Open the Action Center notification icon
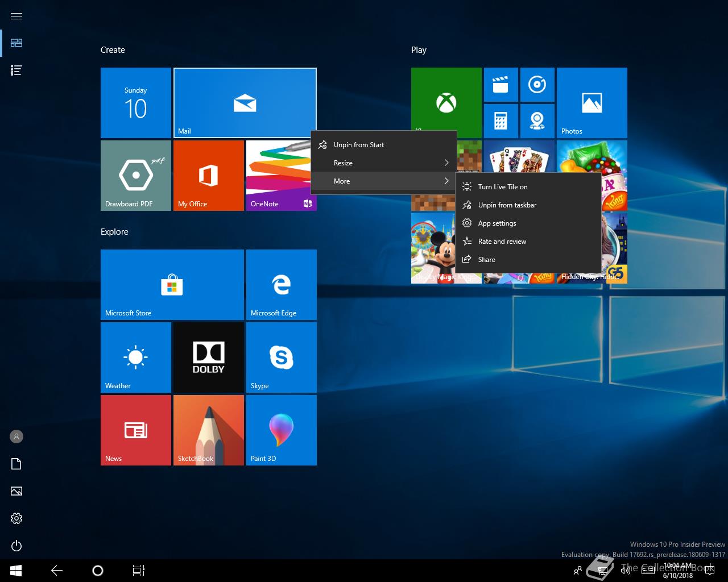This screenshot has height=582, width=728. click(x=711, y=571)
